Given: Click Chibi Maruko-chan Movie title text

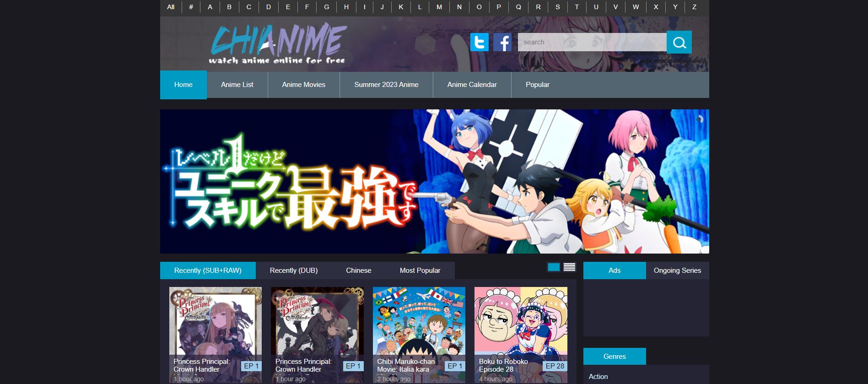Looking at the screenshot, I should 406,365.
